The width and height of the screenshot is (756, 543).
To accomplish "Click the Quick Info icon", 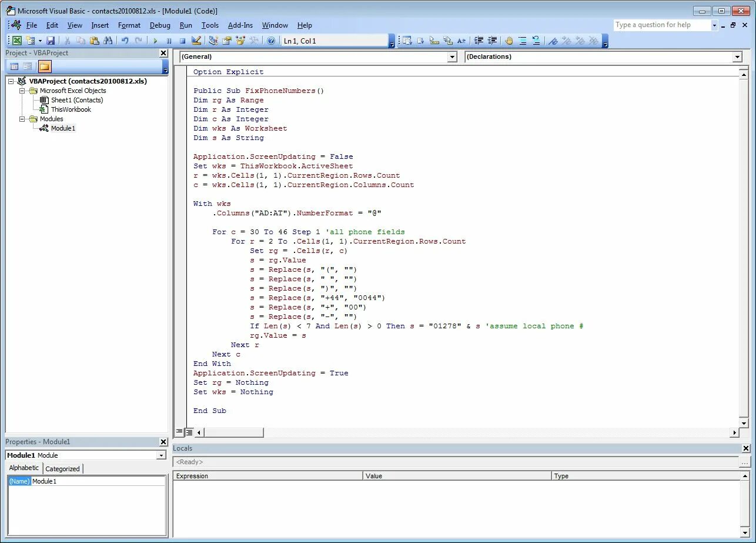I will [x=434, y=41].
